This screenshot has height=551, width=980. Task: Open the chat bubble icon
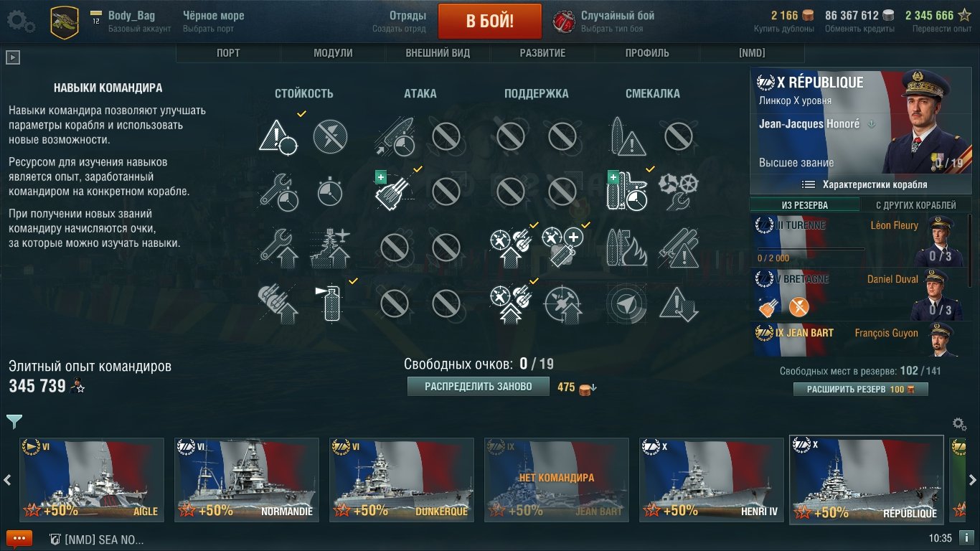[19, 539]
